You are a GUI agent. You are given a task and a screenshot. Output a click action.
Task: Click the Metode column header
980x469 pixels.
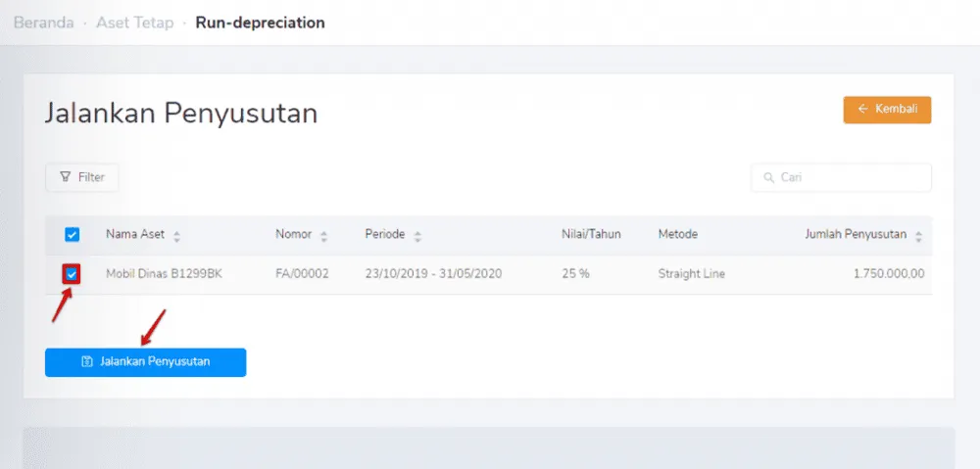678,235
